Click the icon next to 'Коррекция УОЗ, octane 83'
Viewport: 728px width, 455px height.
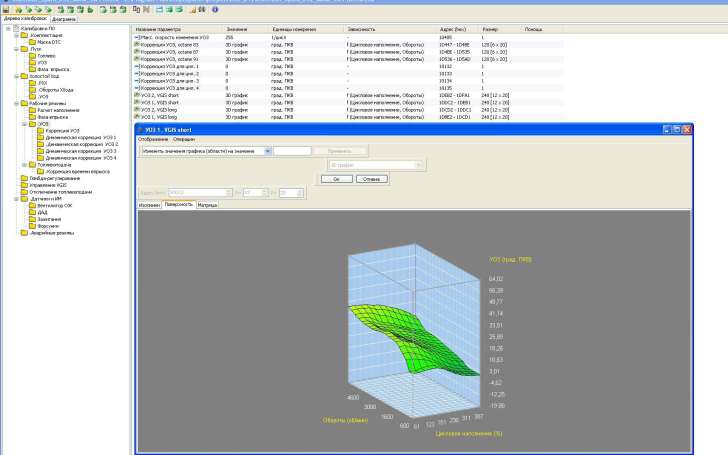click(136, 45)
